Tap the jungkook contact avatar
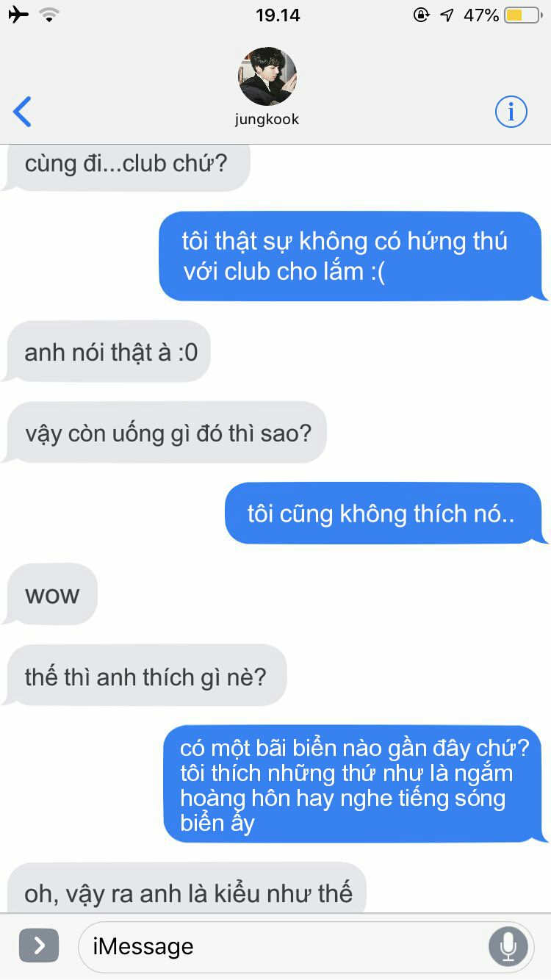 [267, 76]
